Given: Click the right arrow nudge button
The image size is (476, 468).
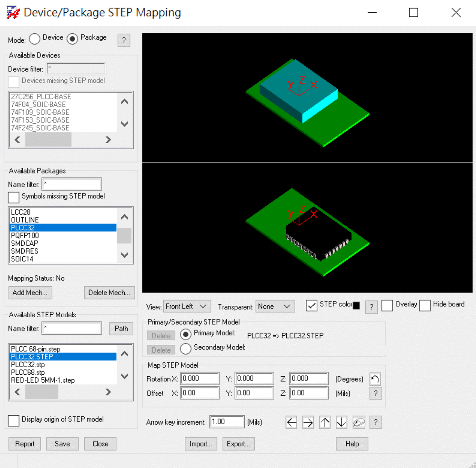Looking at the screenshot, I should click(308, 422).
